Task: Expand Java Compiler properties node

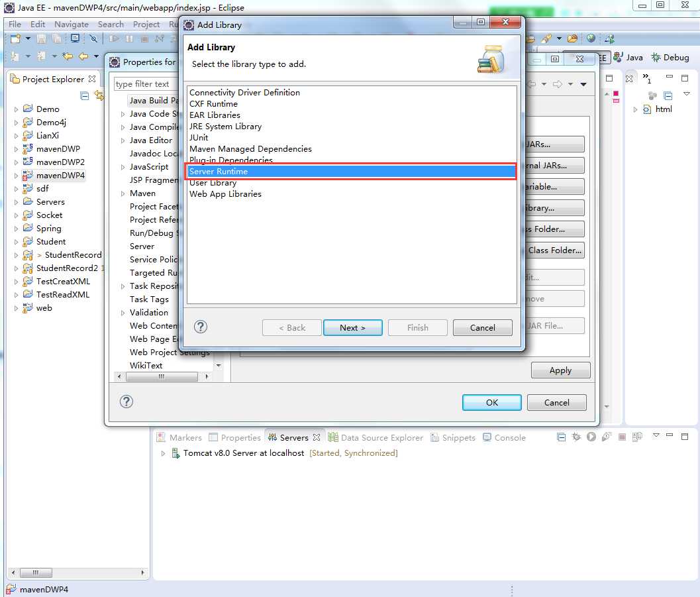Action: pyautogui.click(x=123, y=128)
